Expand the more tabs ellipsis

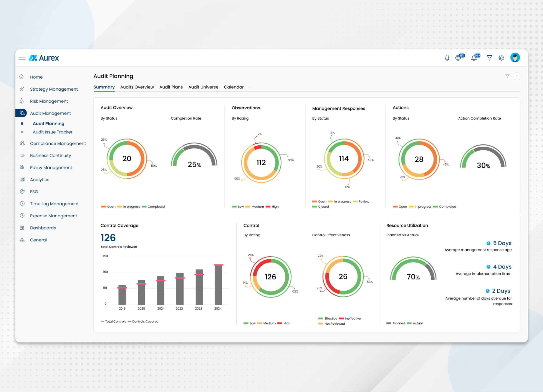click(x=250, y=87)
